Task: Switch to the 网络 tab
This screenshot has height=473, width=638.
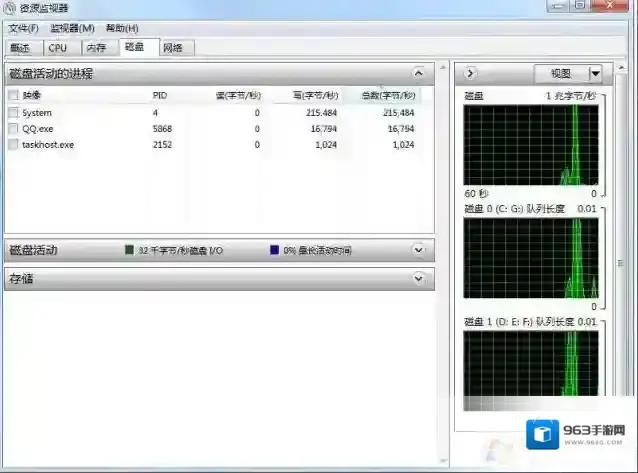Action: 173,47
